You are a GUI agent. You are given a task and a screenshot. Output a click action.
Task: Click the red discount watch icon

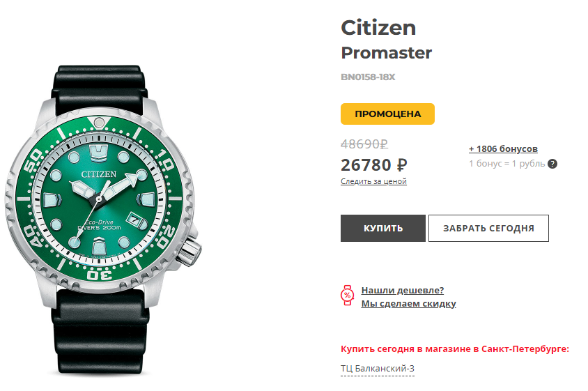[347, 295]
